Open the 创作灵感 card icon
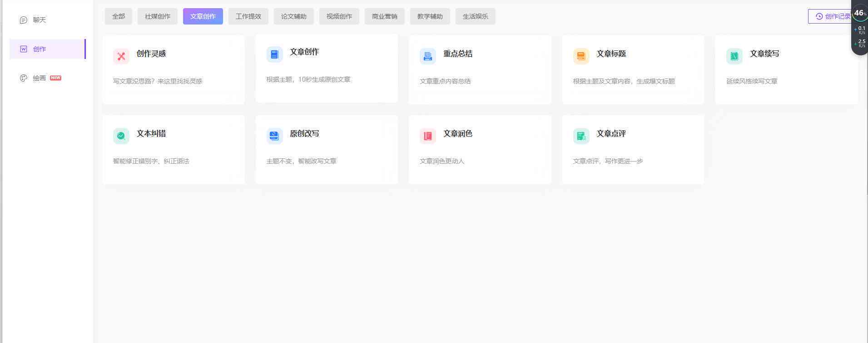This screenshot has width=868, height=343. [x=121, y=56]
